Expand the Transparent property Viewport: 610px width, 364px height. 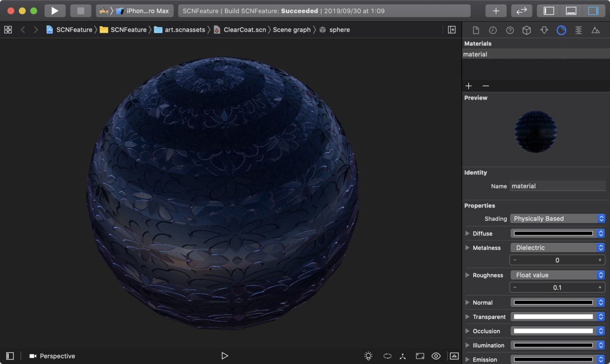pyautogui.click(x=468, y=317)
